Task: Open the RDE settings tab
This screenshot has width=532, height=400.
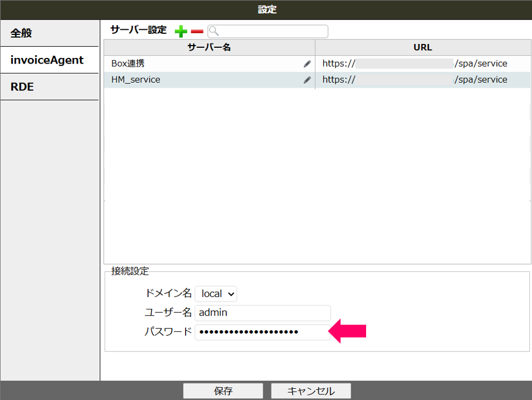Action: click(x=49, y=87)
